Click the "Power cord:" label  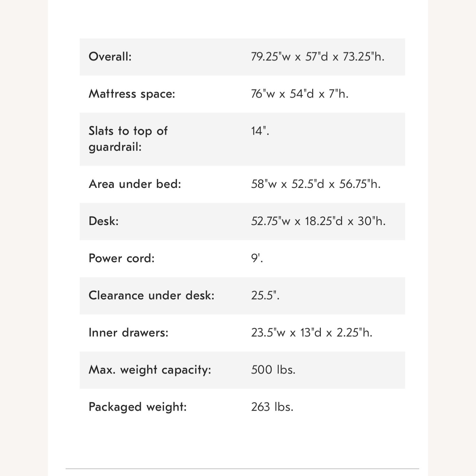pos(122,258)
